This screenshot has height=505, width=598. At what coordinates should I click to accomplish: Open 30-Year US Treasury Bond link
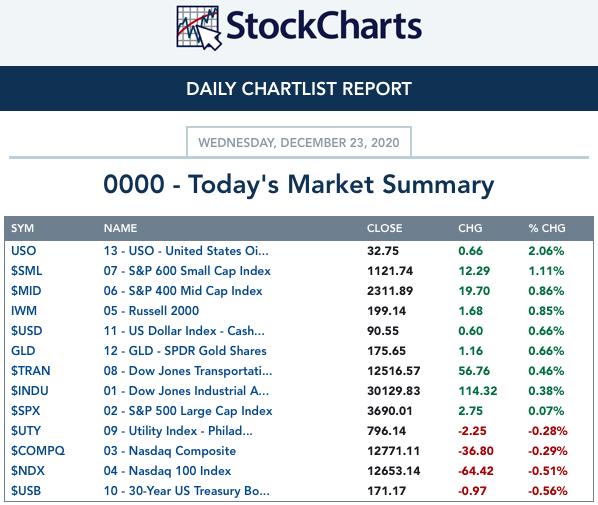(x=186, y=491)
